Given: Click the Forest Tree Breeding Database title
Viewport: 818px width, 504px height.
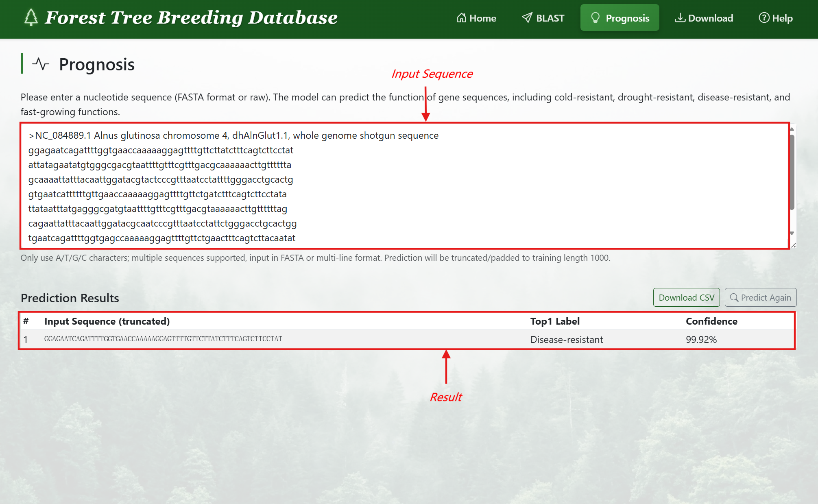Looking at the screenshot, I should coord(191,17).
